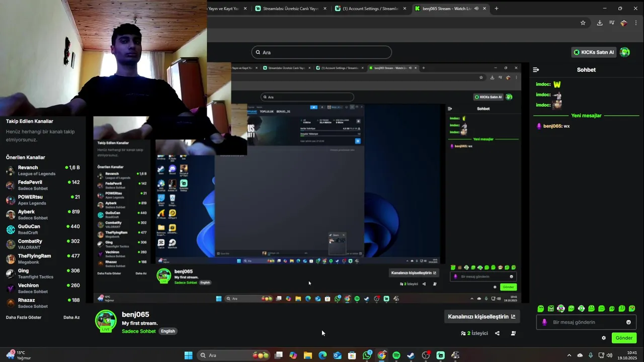Insert the angry-faced green emote

click(x=551, y=308)
